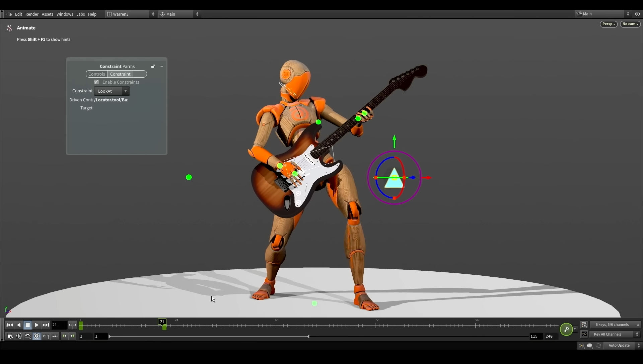643x364 pixels.
Task: Toggle real-time playback clock icon
Action: pyautogui.click(x=37, y=336)
